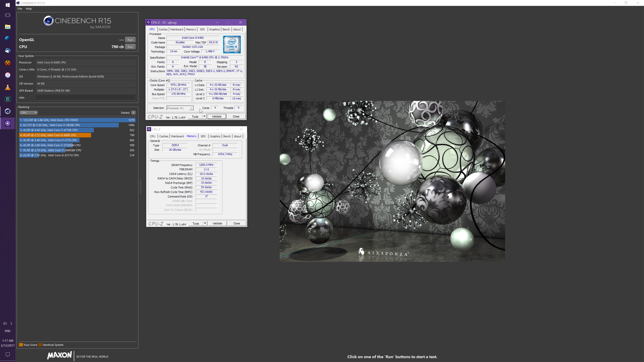Open SPD tab in upper CPU-Z window

(x=202, y=29)
